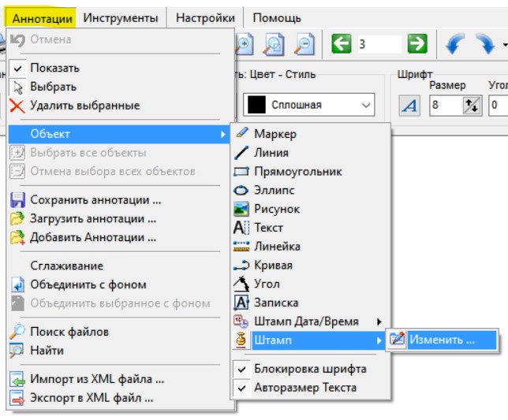Open the Инструменты menu
The width and height of the screenshot is (508, 420).
[121, 17]
